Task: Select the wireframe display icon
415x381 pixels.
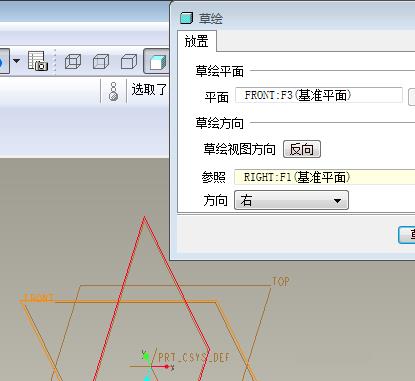Action: point(73,62)
